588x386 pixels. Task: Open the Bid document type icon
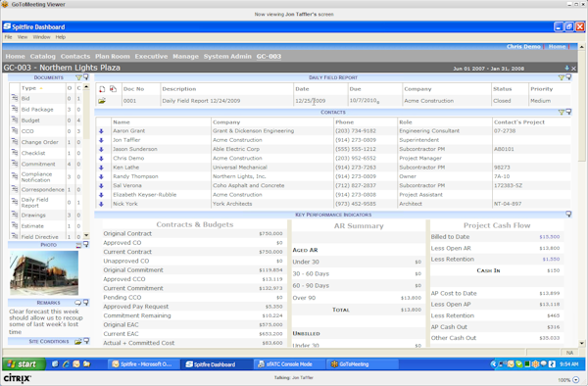coord(15,98)
